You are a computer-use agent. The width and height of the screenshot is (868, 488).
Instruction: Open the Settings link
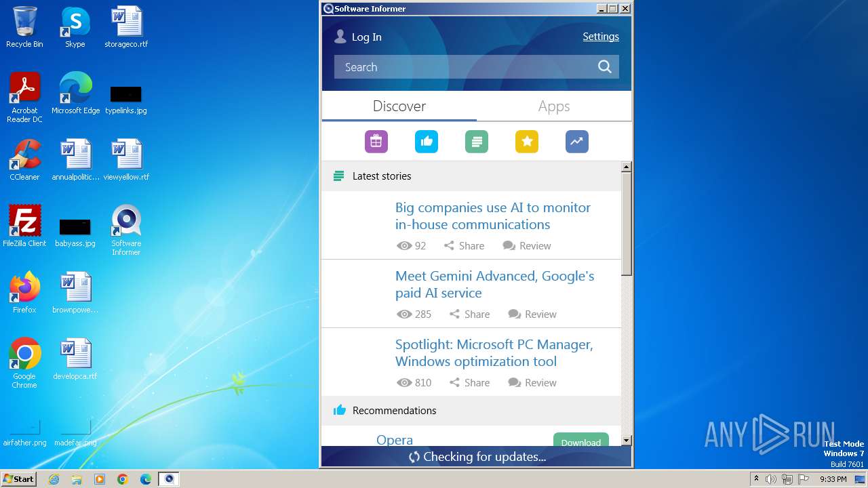coord(601,37)
